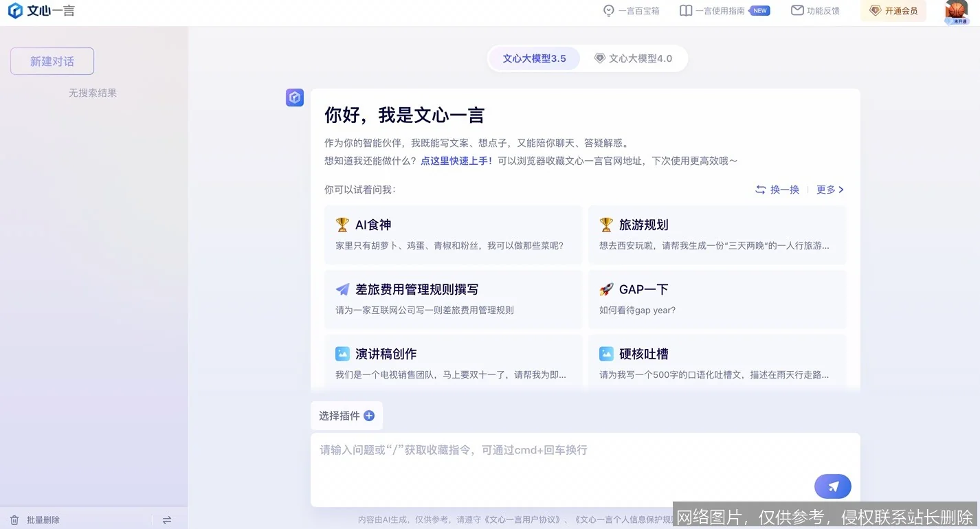The image size is (980, 529).
Task: Switch to 文心大模型3.5 tab
Action: click(x=534, y=58)
